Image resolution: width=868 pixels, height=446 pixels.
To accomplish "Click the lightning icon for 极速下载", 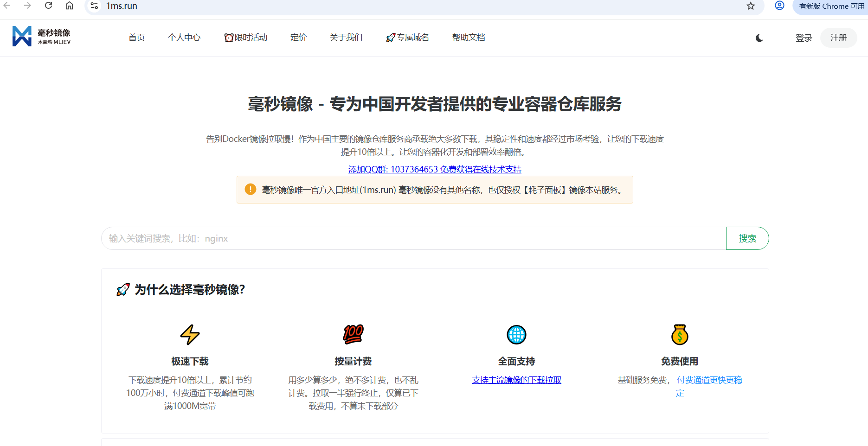I will (x=190, y=335).
